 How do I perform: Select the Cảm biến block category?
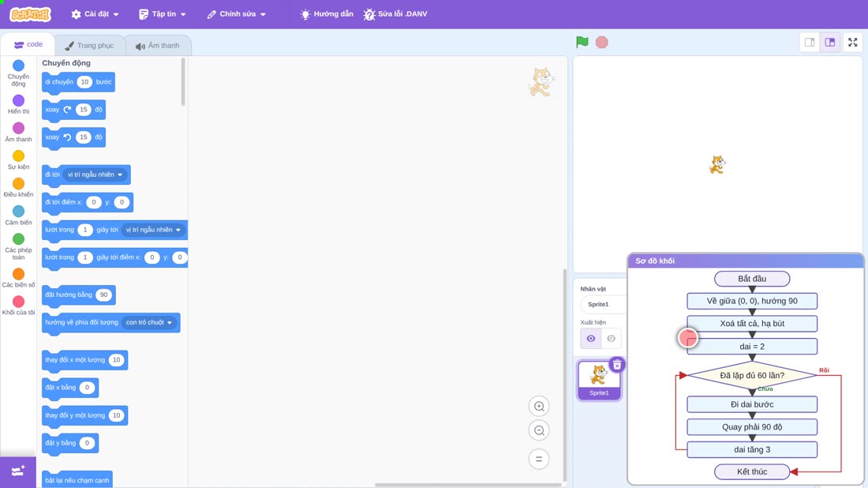point(18,216)
